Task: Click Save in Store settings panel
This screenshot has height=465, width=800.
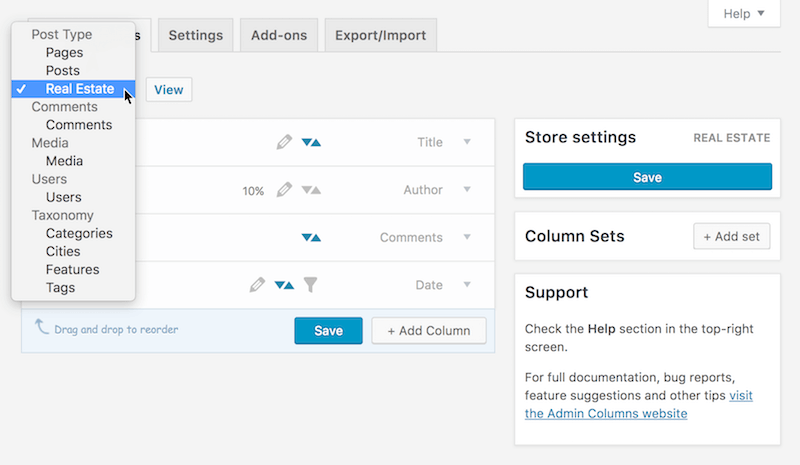Action: coord(647,177)
